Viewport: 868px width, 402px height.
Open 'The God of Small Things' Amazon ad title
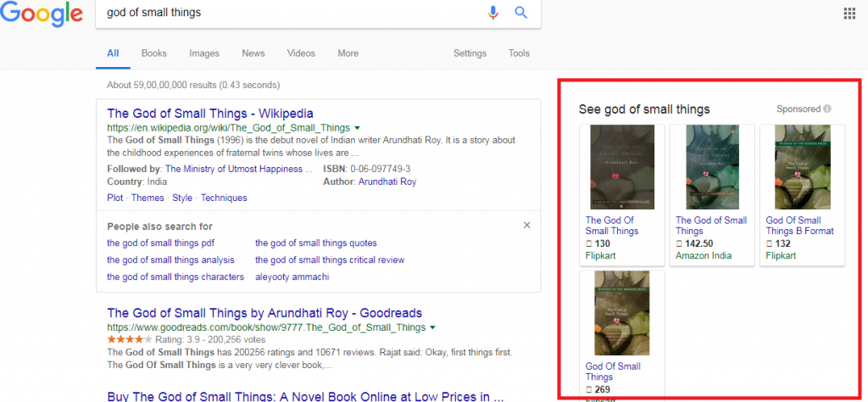[x=711, y=226]
